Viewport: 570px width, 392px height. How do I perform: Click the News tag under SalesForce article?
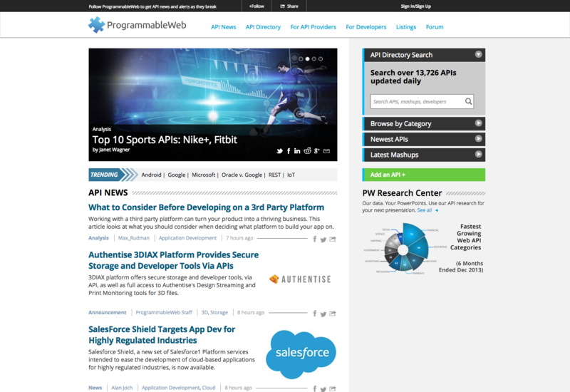(95, 388)
